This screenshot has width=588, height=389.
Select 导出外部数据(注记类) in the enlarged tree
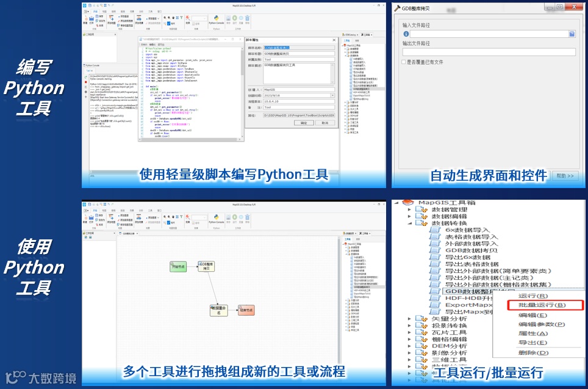(x=489, y=277)
